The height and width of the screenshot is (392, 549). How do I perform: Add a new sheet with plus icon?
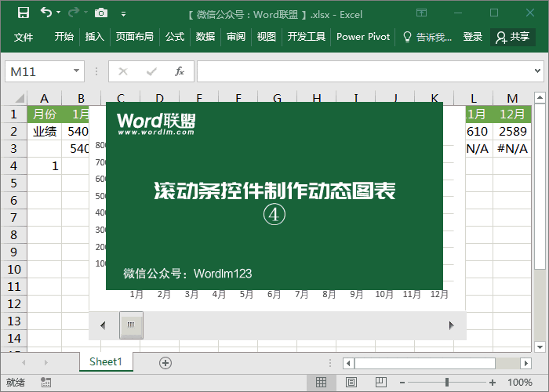[165, 362]
